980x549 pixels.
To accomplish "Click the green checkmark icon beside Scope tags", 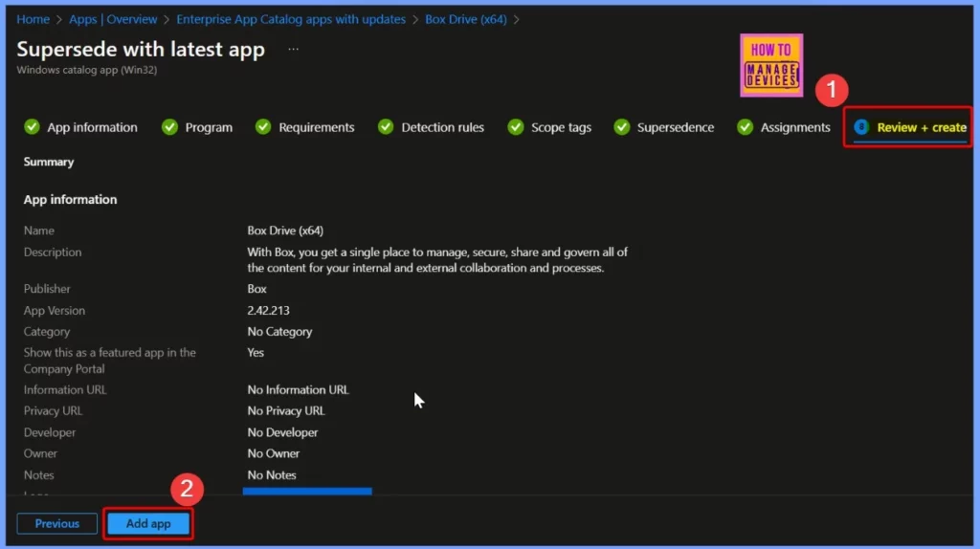I will point(516,127).
